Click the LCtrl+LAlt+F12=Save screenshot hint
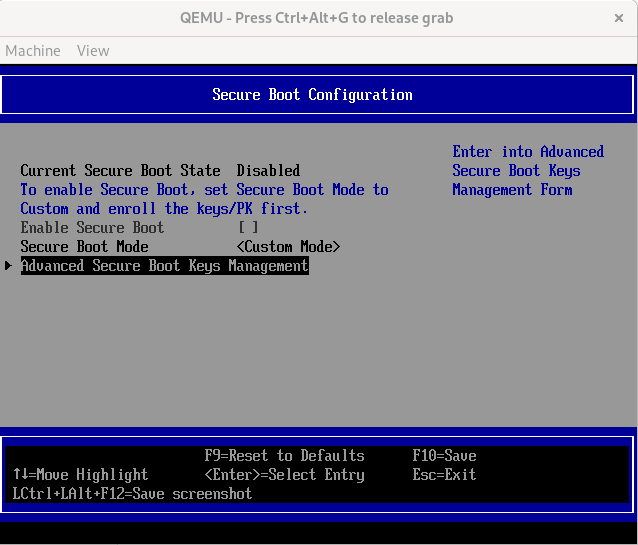The image size is (638, 545). 132,494
